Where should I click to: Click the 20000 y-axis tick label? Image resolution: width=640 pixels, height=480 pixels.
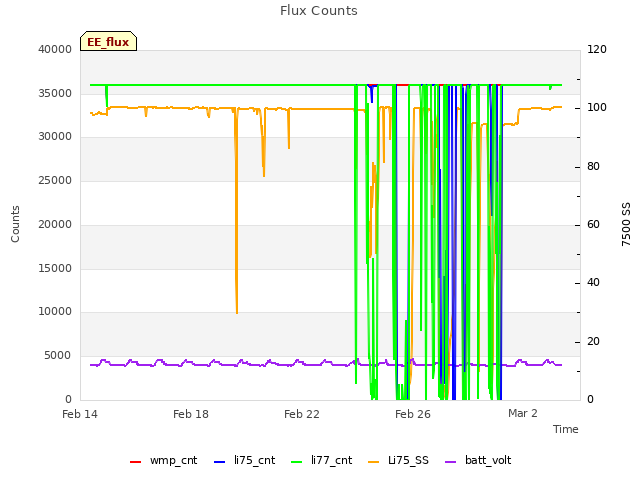pyautogui.click(x=55, y=224)
